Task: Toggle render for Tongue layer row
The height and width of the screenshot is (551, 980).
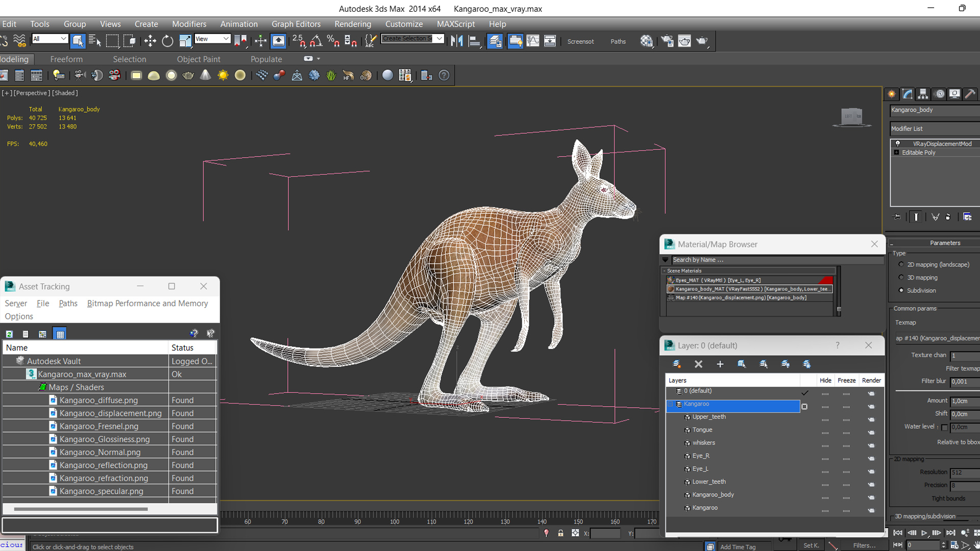Action: point(871,433)
